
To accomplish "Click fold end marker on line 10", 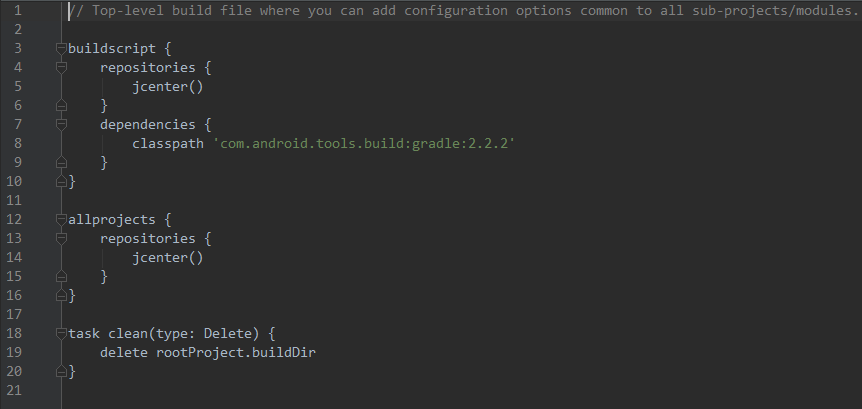I will pyautogui.click(x=62, y=181).
